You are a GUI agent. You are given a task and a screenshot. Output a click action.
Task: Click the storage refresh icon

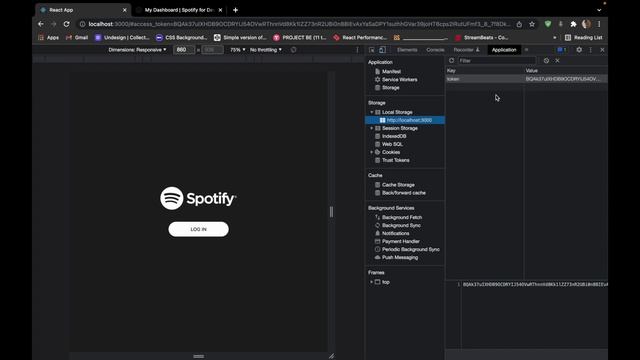click(x=451, y=60)
